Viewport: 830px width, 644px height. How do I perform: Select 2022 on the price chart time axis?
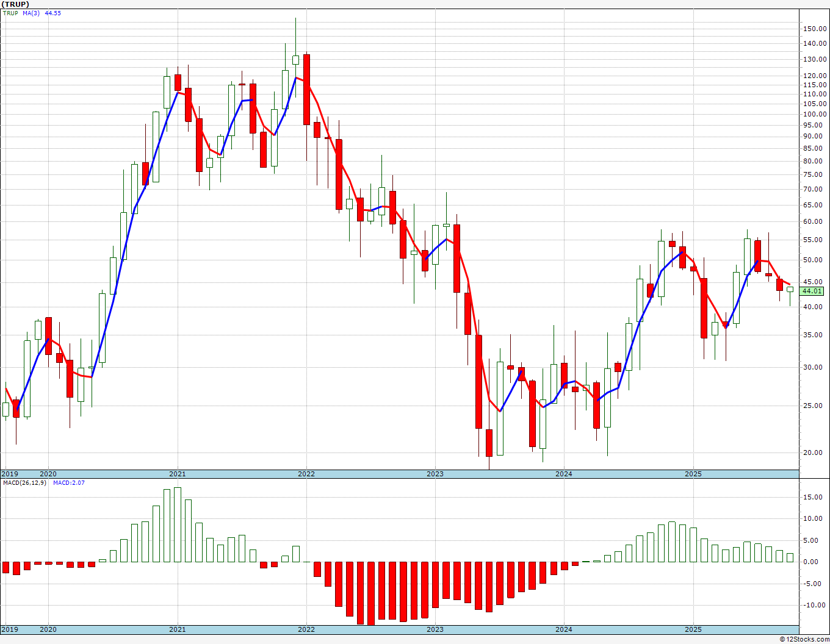pos(306,474)
